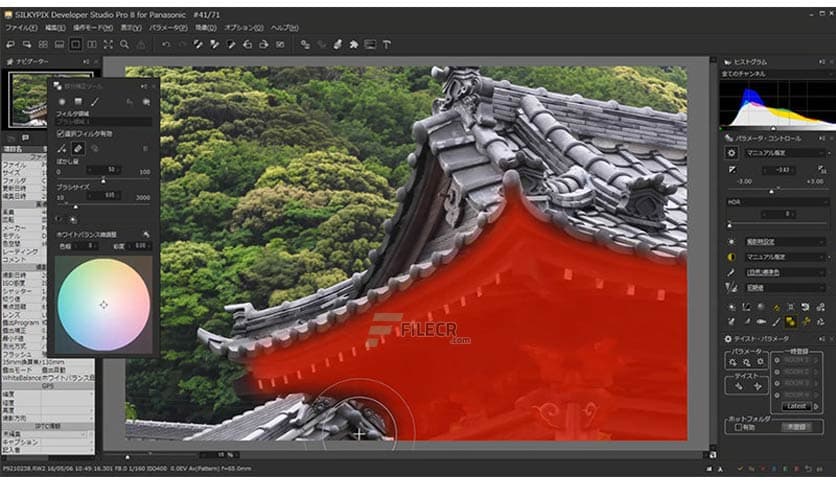
Task: Click the highlighted yellow partial correction tool icon
Action: (791, 321)
